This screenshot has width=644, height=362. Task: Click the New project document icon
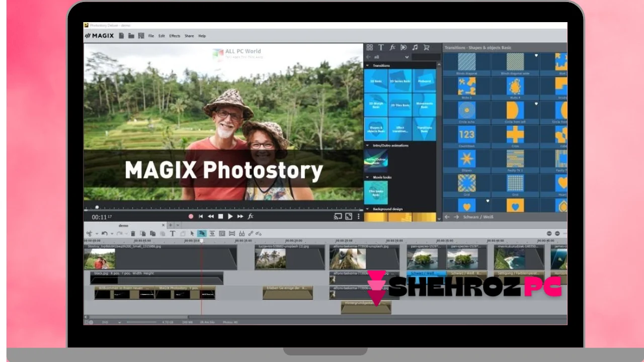pyautogui.click(x=121, y=36)
